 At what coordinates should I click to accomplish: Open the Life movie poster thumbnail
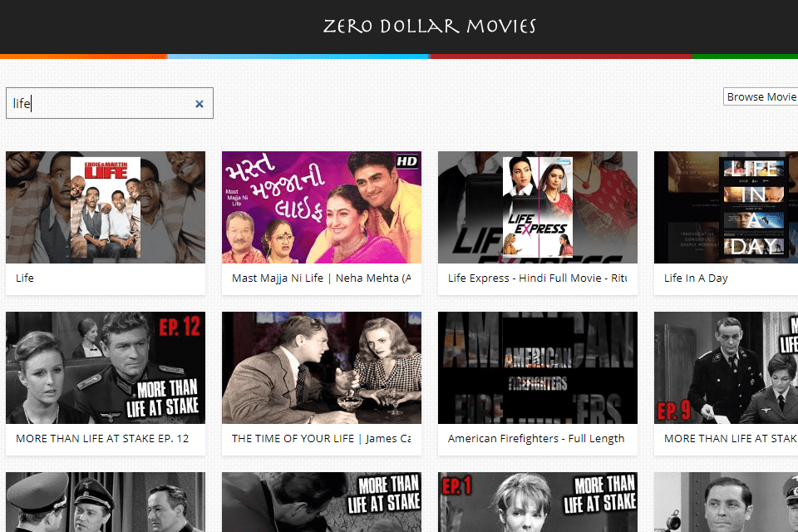[x=106, y=207]
